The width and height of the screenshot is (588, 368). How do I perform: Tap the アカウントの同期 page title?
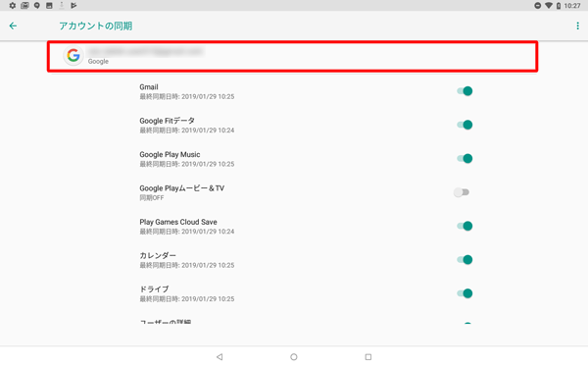pos(96,26)
